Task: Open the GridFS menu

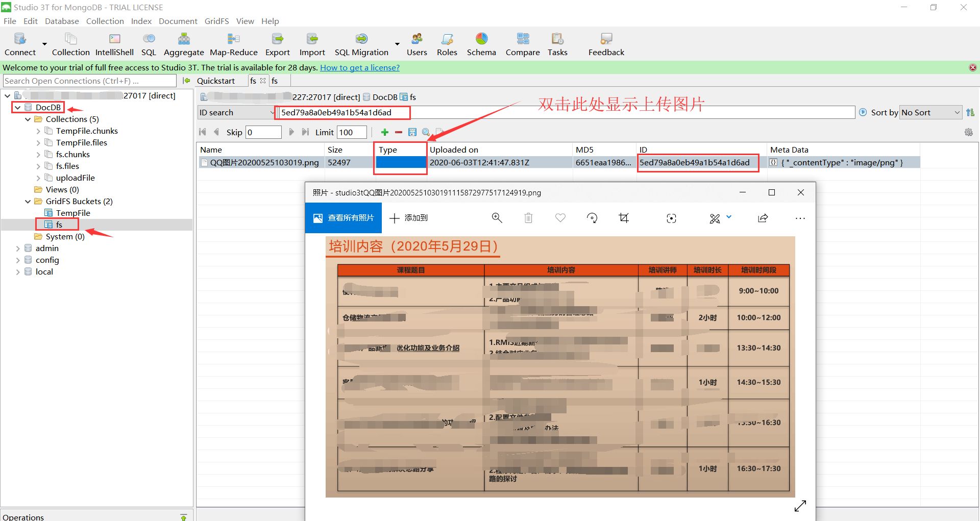Action: coord(216,21)
